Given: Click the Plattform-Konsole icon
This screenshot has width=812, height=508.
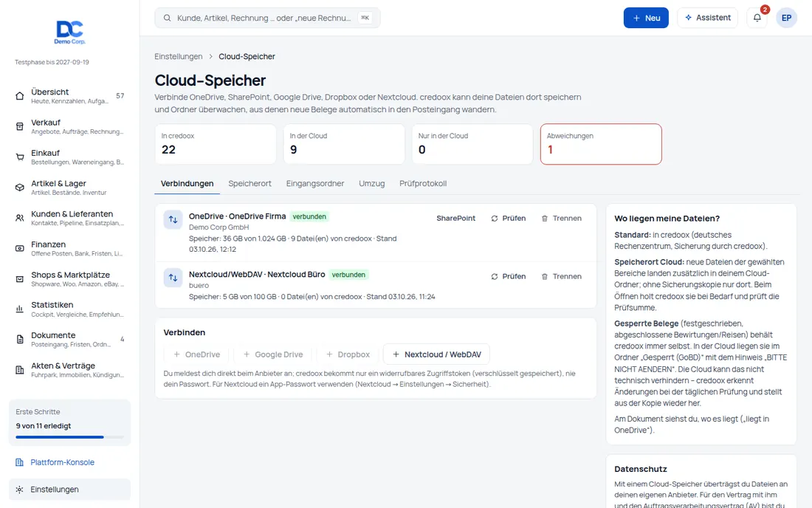Looking at the screenshot, I should point(20,462).
